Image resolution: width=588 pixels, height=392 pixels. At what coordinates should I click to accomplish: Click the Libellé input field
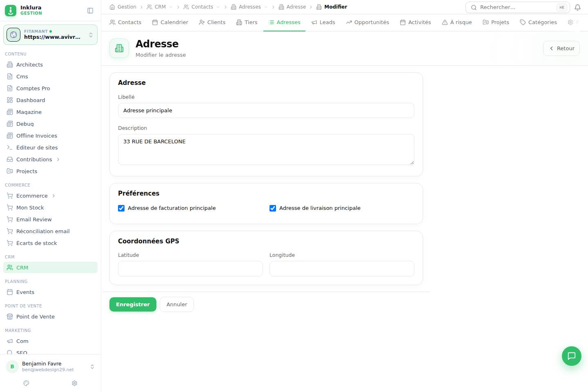click(266, 111)
